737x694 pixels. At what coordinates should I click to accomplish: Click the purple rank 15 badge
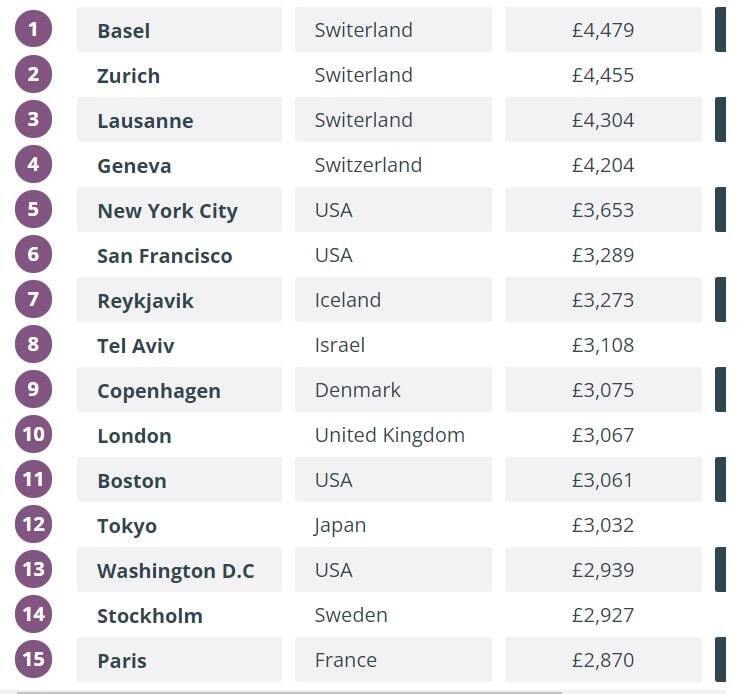pos(33,659)
